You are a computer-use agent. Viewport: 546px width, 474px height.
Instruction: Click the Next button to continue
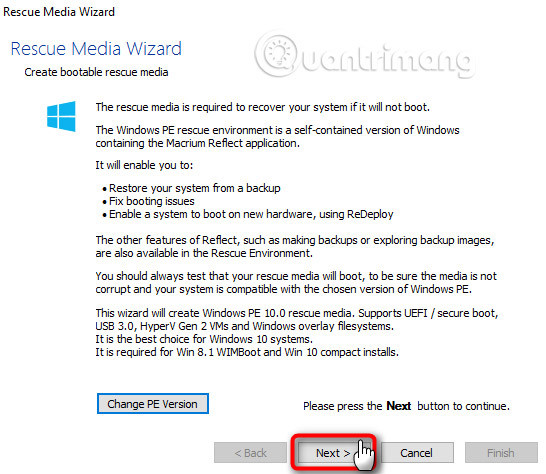click(x=333, y=453)
